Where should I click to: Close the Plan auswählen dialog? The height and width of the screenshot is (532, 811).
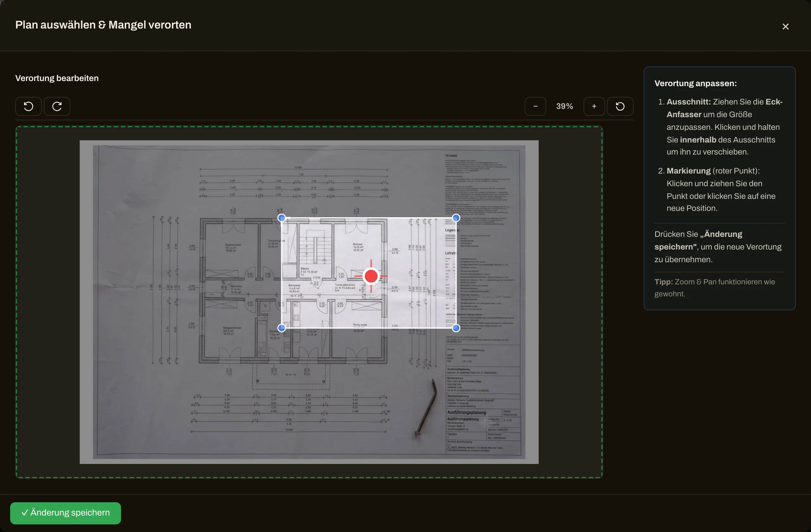(x=785, y=27)
